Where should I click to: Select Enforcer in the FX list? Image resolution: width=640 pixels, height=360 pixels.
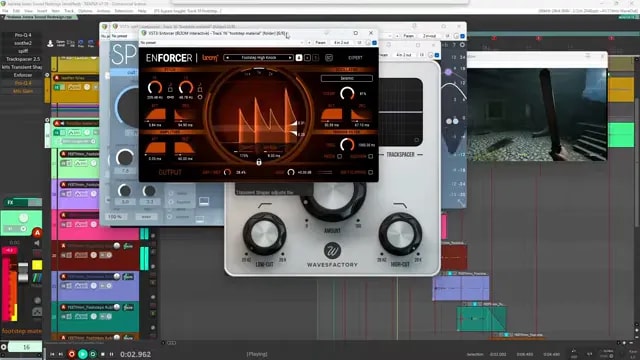point(23,75)
